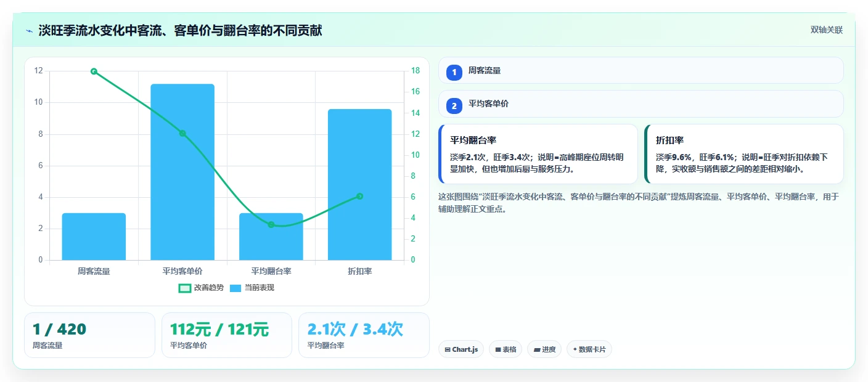Click the 平均翻台率 info card
Image resolution: width=868 pixels, height=382 pixels.
(538, 154)
